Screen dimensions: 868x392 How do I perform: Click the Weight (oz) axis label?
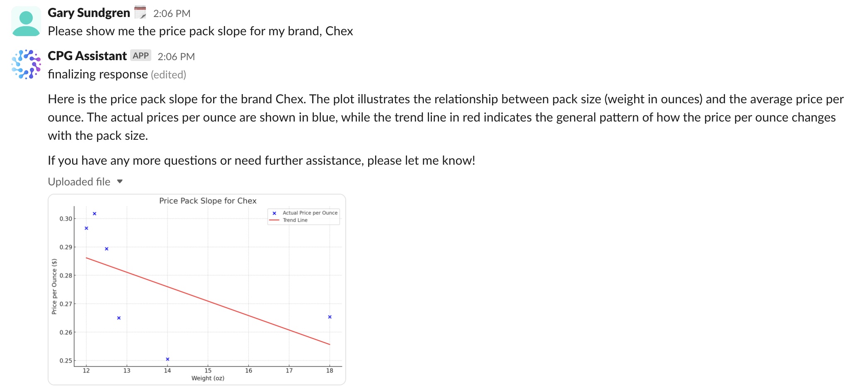point(208,378)
